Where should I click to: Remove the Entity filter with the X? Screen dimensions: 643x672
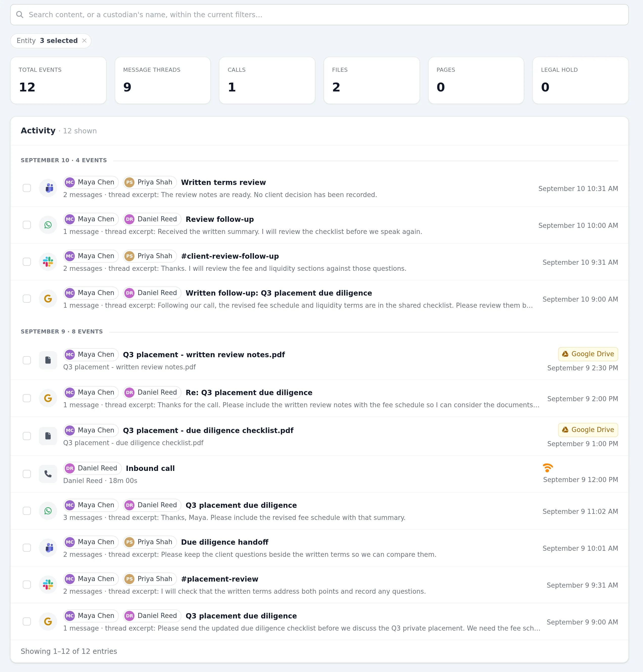pos(84,41)
